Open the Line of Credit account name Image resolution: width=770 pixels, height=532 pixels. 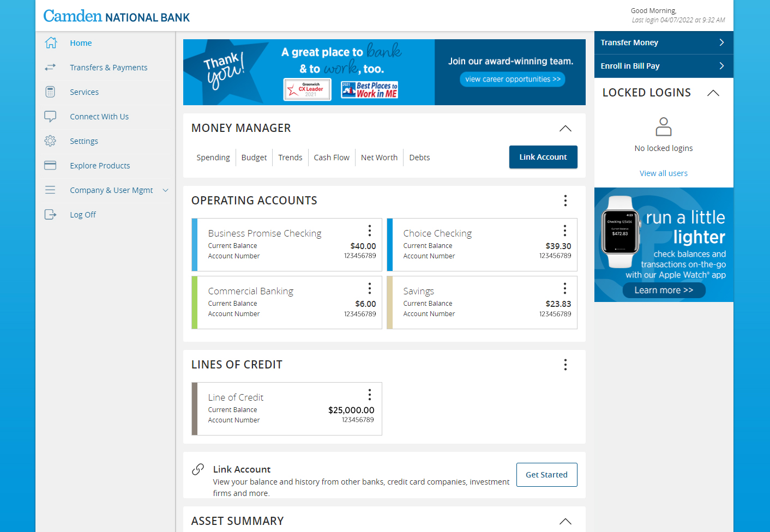(x=236, y=397)
